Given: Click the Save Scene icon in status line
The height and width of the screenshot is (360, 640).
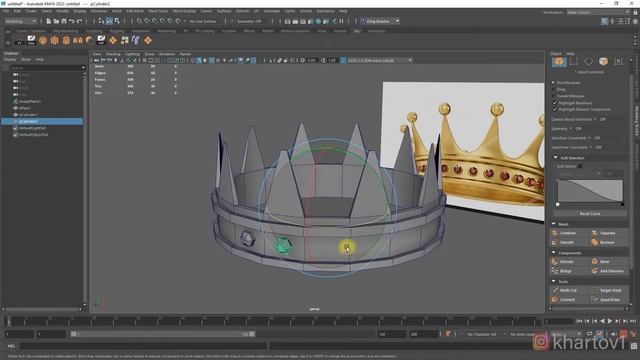Looking at the screenshot, I should [x=64, y=21].
